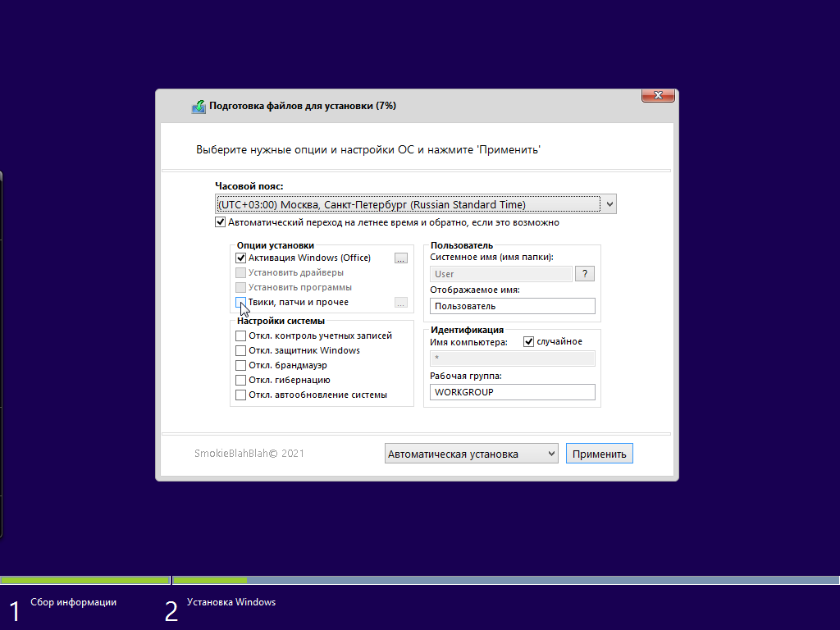Close the file preparation dialog
This screenshot has width=840, height=630.
pyautogui.click(x=658, y=95)
